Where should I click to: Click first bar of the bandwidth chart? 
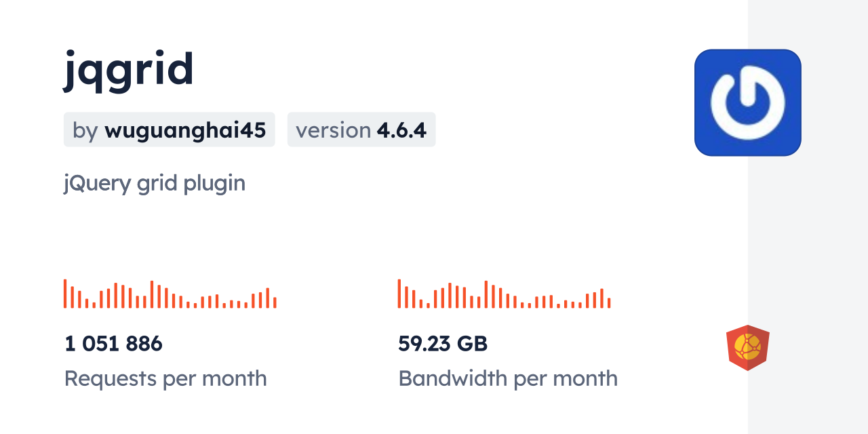coord(399,294)
